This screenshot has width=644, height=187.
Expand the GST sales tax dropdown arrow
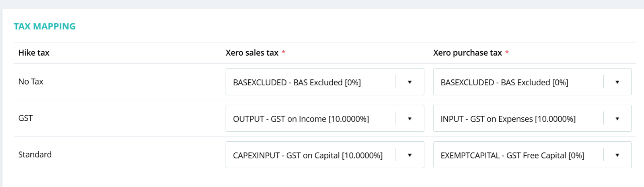409,119
